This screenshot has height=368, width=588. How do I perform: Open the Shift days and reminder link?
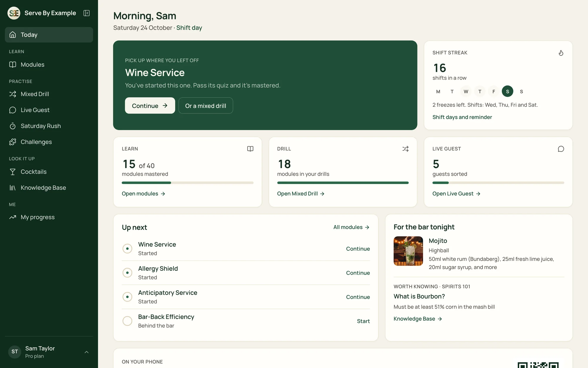point(462,117)
